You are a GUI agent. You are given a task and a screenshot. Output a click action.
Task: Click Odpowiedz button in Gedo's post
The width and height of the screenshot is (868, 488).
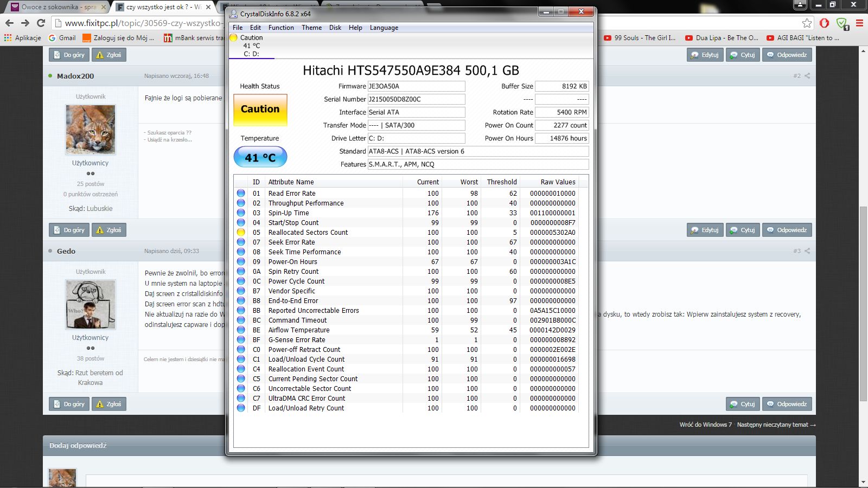[x=787, y=404]
